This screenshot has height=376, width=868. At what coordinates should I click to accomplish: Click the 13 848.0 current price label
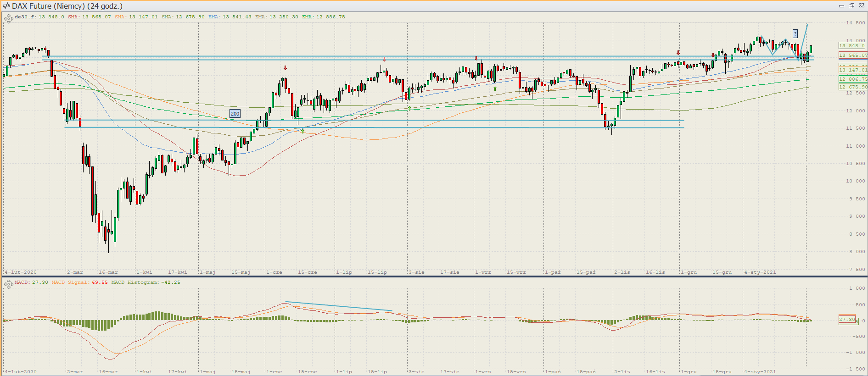point(851,46)
